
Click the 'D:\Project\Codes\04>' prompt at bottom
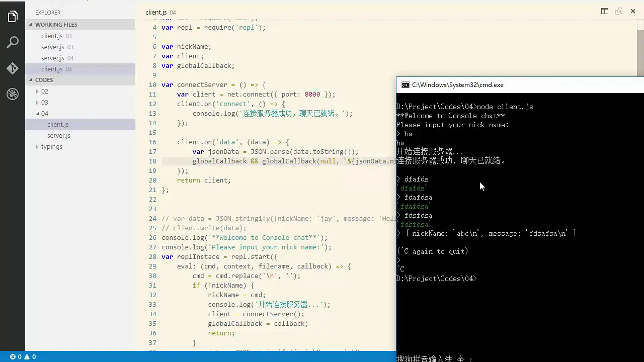(436, 279)
